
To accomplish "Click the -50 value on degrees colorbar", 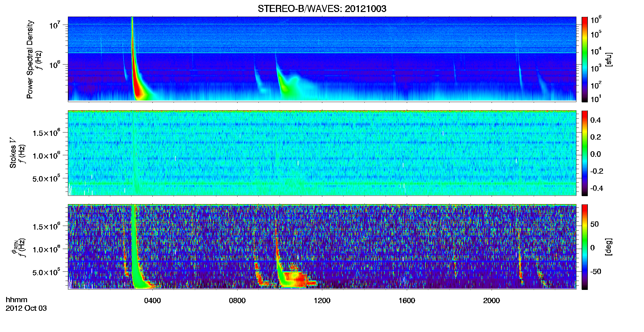I will 596,272.
